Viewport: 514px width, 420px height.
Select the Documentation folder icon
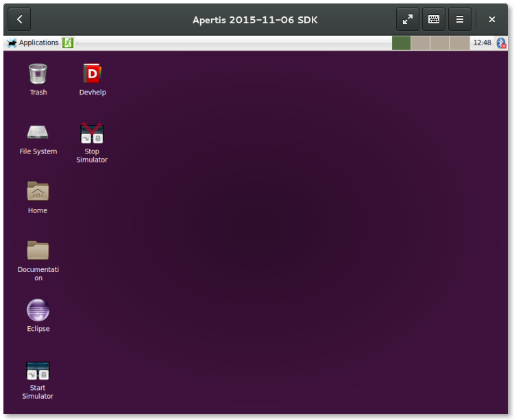tap(38, 251)
